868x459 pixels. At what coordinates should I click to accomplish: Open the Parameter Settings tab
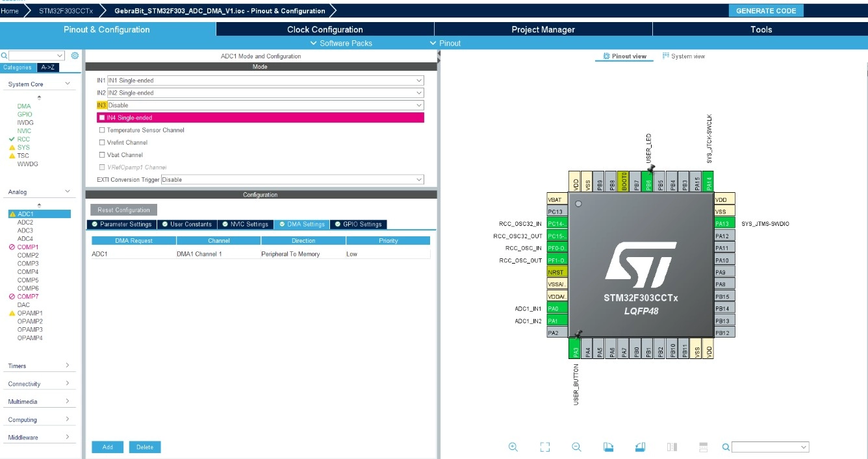pyautogui.click(x=122, y=224)
